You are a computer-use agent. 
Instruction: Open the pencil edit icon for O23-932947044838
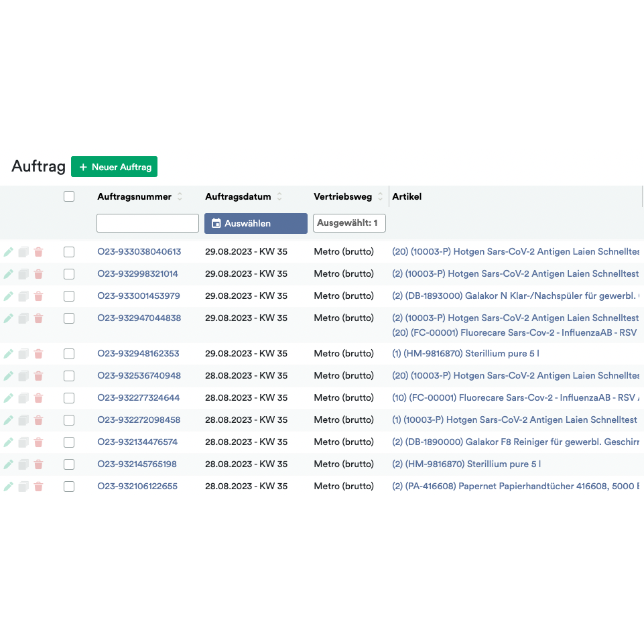click(x=9, y=318)
